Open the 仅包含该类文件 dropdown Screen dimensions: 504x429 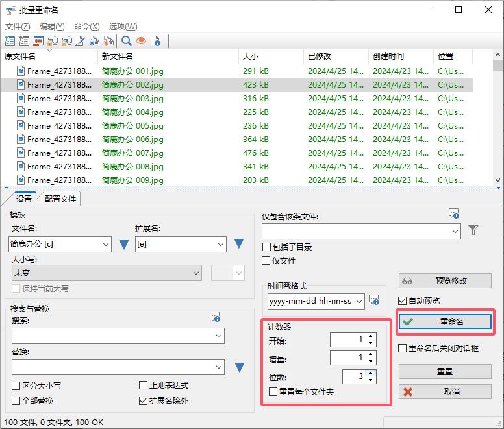coord(455,231)
